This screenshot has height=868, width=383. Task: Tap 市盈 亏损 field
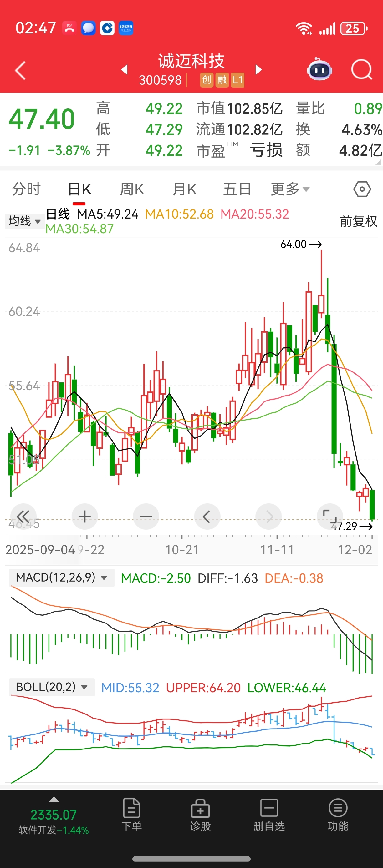(x=239, y=150)
